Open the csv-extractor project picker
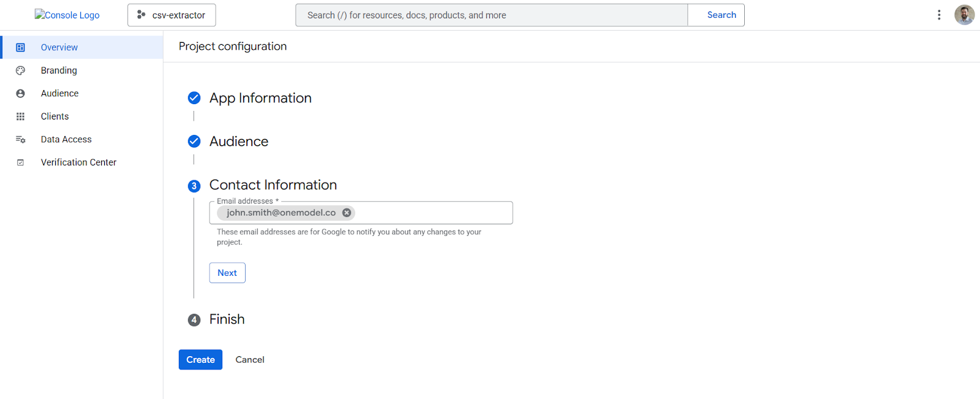This screenshot has height=399, width=980. point(171,15)
